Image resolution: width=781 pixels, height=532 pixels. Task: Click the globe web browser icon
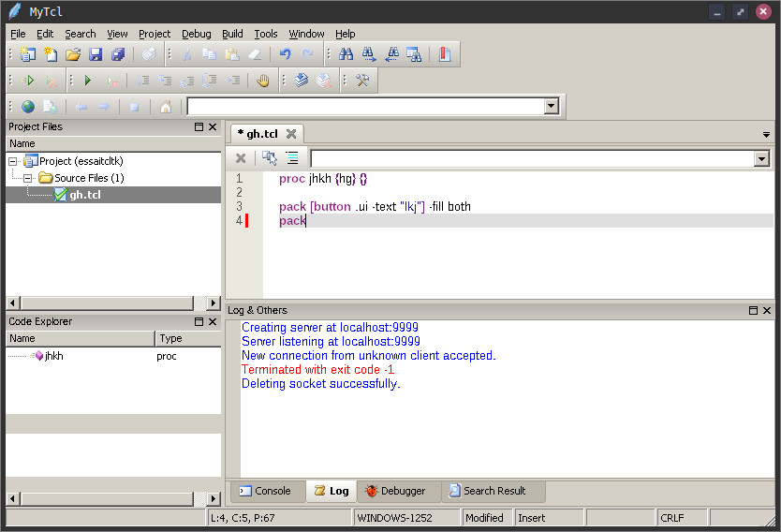[x=28, y=107]
